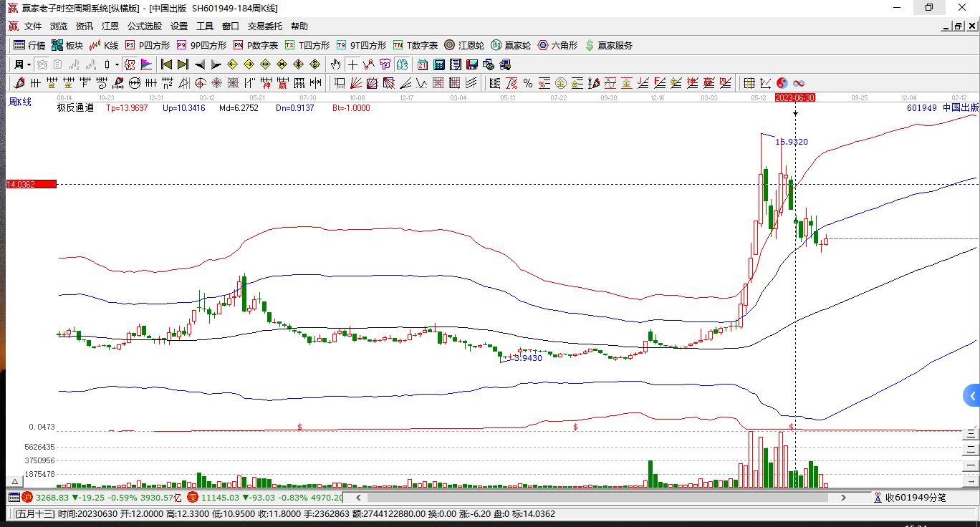
Task: Click the Shenzhen index 11145.03 ticker
Action: click(x=265, y=498)
